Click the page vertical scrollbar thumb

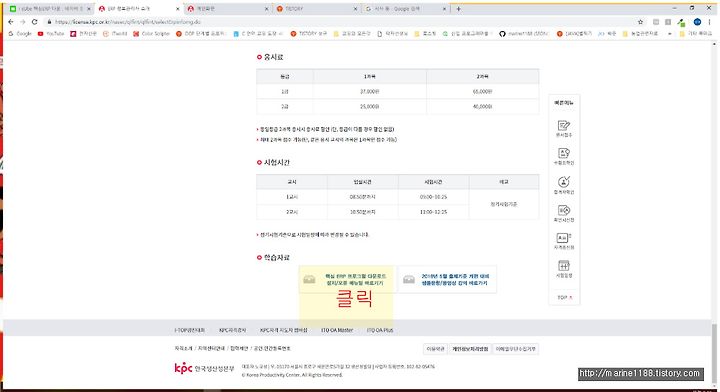pos(714,353)
